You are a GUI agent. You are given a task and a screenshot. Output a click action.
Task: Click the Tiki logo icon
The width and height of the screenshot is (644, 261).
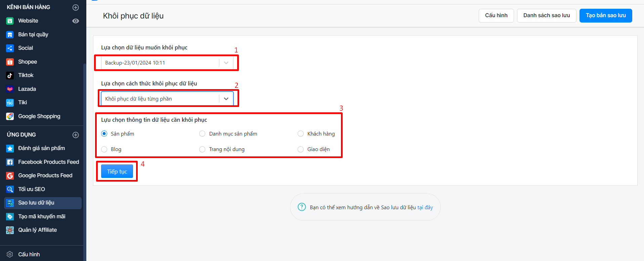pos(10,103)
